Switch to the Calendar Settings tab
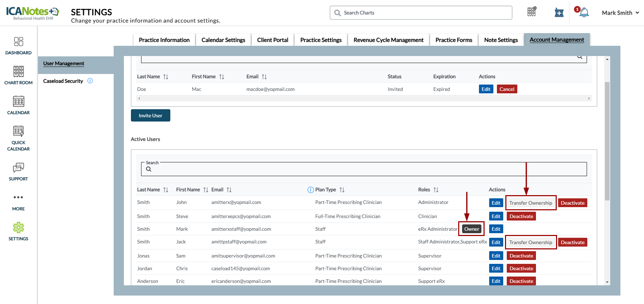 223,40
